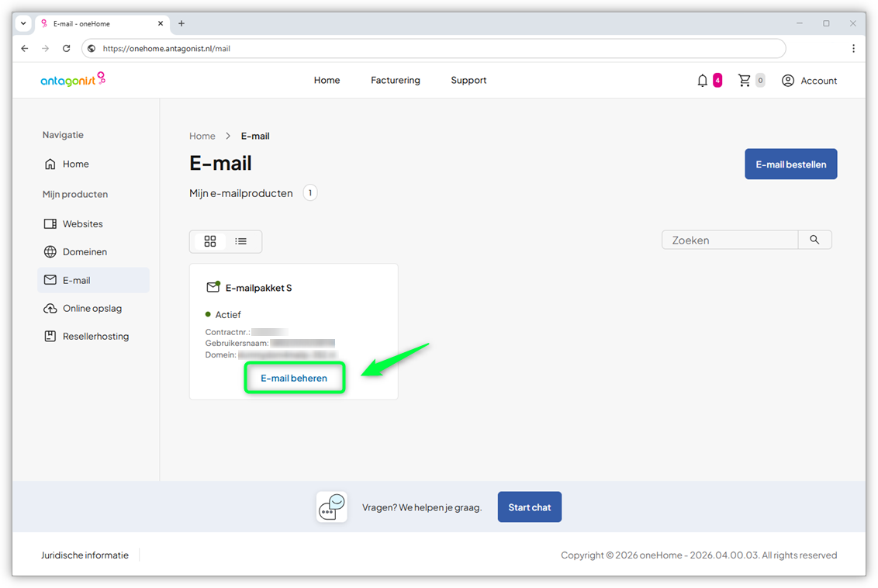This screenshot has height=588, width=878.
Task: Focus the Zoeken search field
Action: [730, 240]
